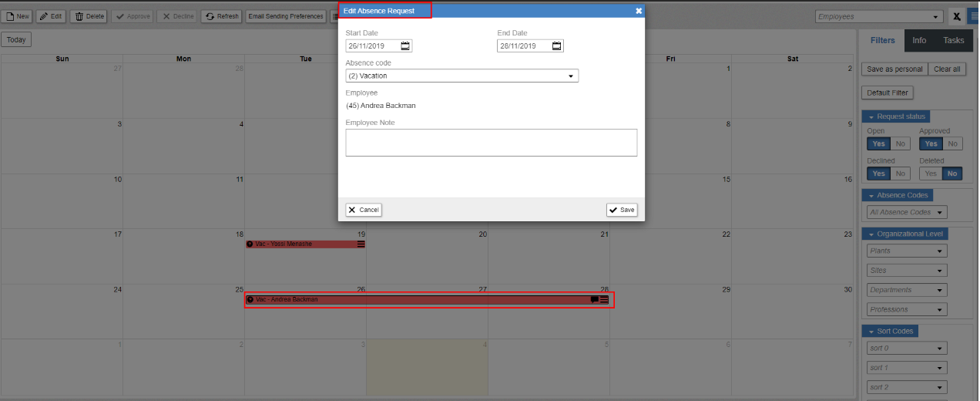Open the Employees dropdown in the top bar
The height and width of the screenshot is (401, 980).
[x=879, y=16]
